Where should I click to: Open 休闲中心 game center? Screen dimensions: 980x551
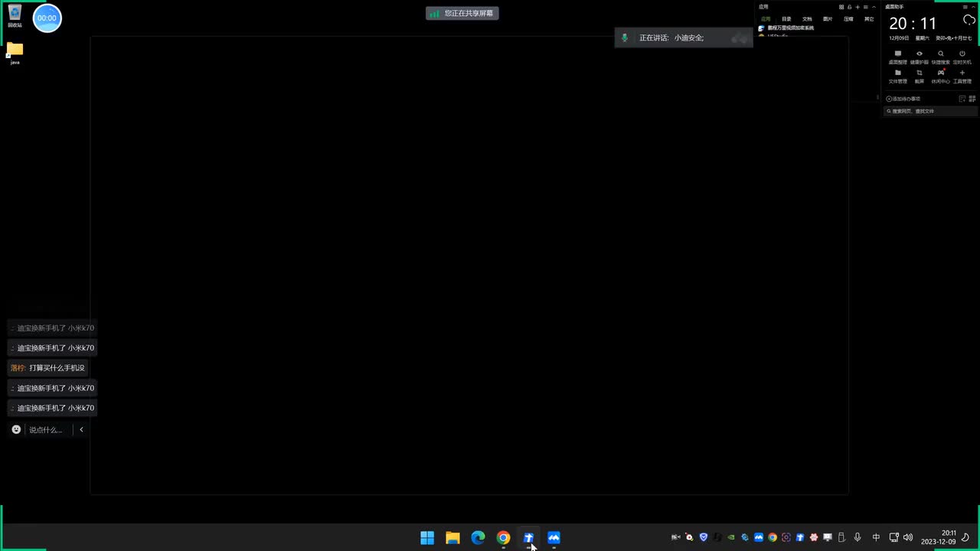(941, 77)
